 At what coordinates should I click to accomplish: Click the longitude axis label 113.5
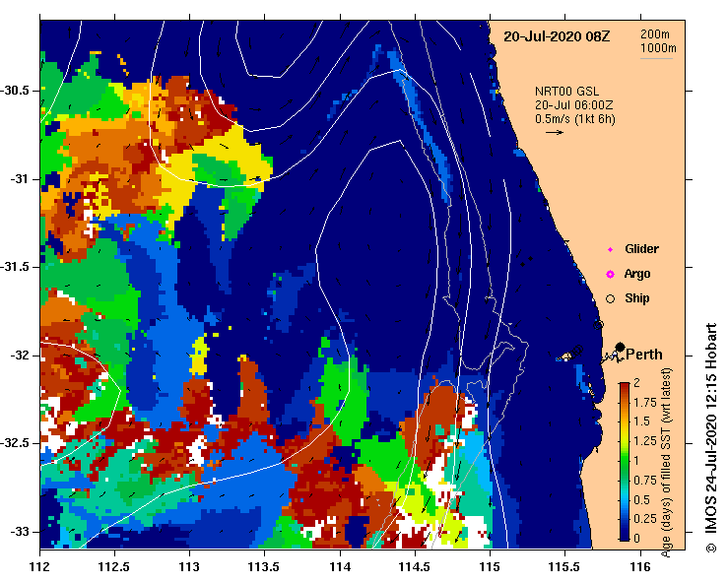point(264,567)
